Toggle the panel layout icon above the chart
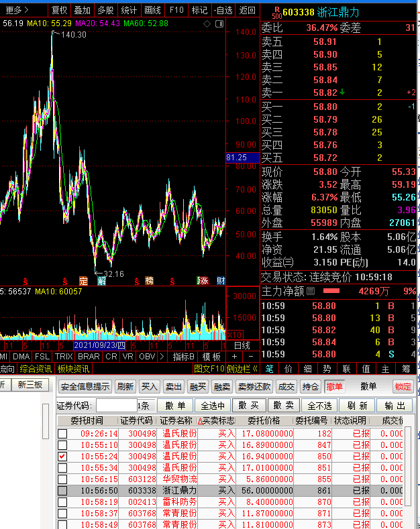 point(219,23)
